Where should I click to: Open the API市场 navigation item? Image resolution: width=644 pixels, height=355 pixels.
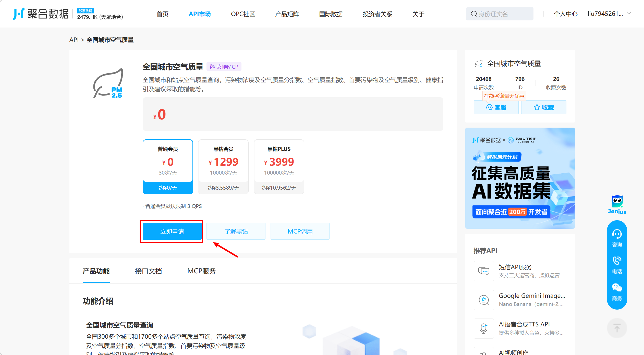click(199, 14)
